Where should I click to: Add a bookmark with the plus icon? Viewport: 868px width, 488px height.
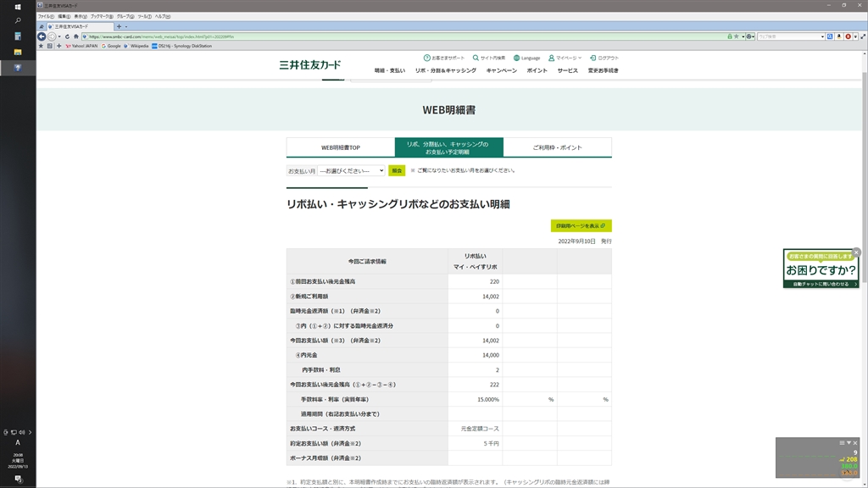click(58, 46)
